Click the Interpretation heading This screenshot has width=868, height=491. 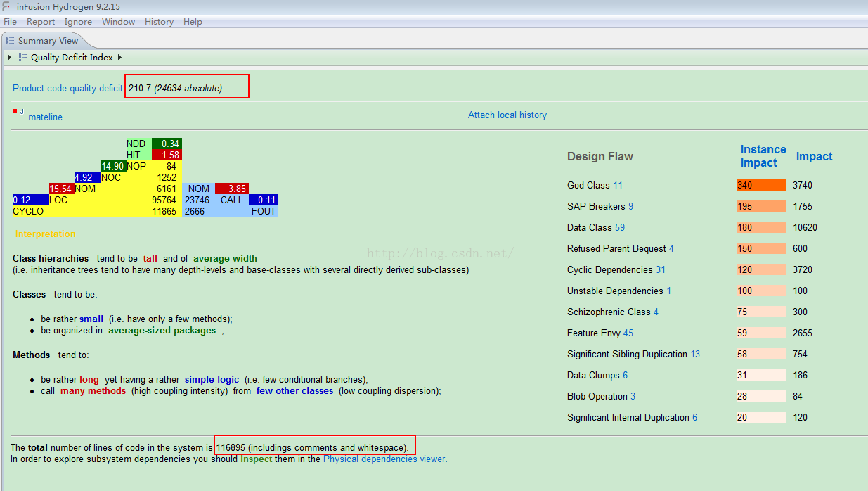(x=45, y=234)
